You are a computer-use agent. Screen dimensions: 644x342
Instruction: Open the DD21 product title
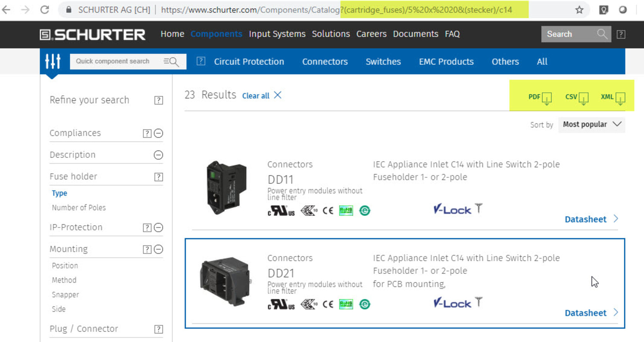pyautogui.click(x=281, y=274)
